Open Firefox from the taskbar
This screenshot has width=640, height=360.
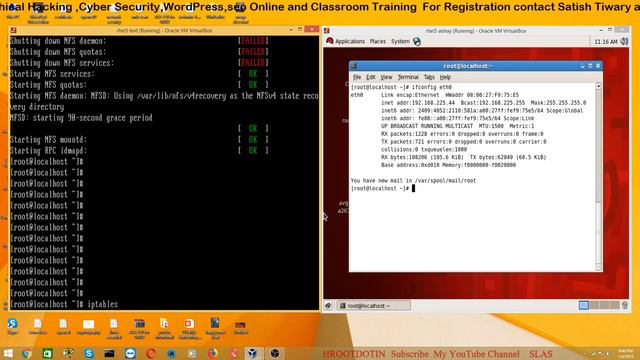pyautogui.click(x=213, y=353)
